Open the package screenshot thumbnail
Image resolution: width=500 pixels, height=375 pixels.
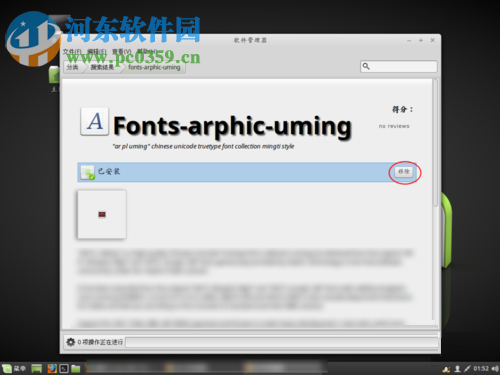pos(102,214)
